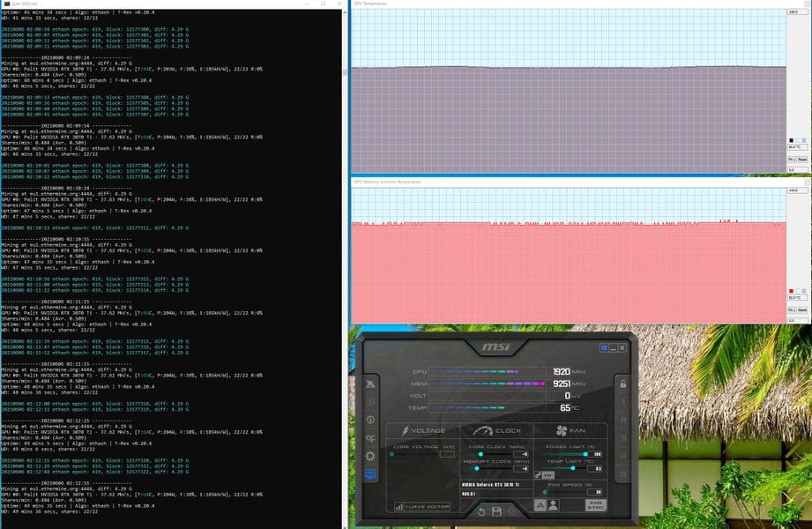Toggle the power and temp limit link

[x=538, y=474]
